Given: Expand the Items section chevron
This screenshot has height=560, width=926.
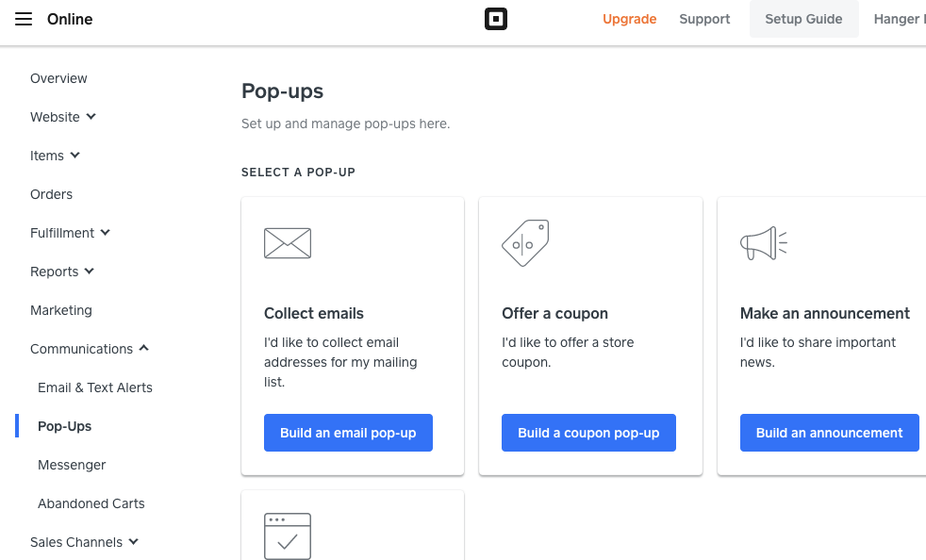Looking at the screenshot, I should 75,156.
